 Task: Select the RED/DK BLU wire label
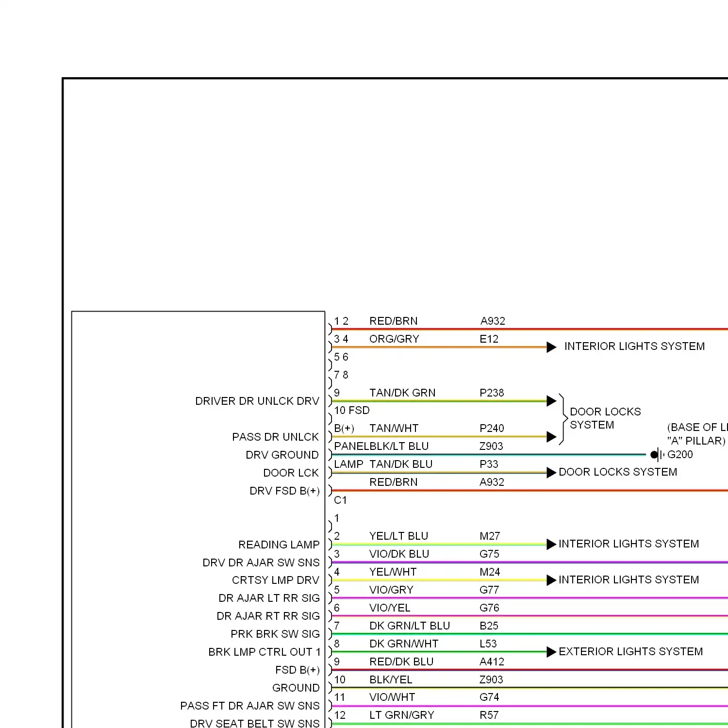pos(401,662)
